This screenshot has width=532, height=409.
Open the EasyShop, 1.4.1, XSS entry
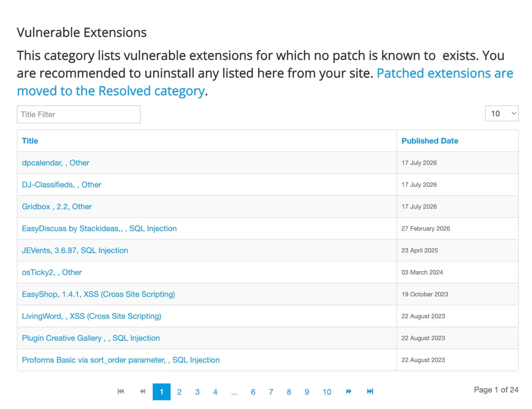coord(98,294)
